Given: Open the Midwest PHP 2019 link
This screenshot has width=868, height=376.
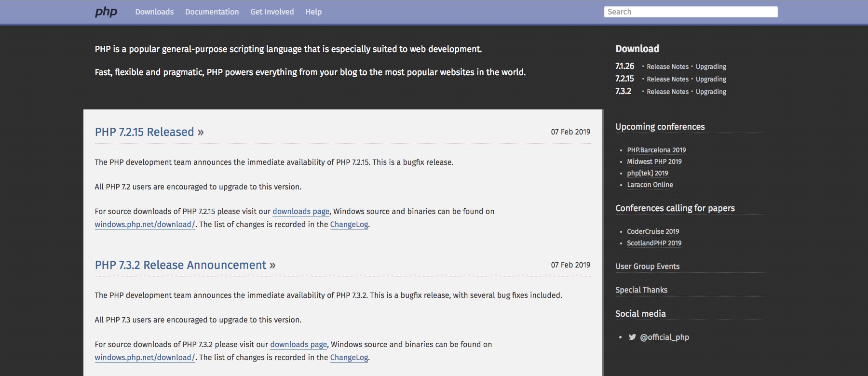Looking at the screenshot, I should (654, 161).
